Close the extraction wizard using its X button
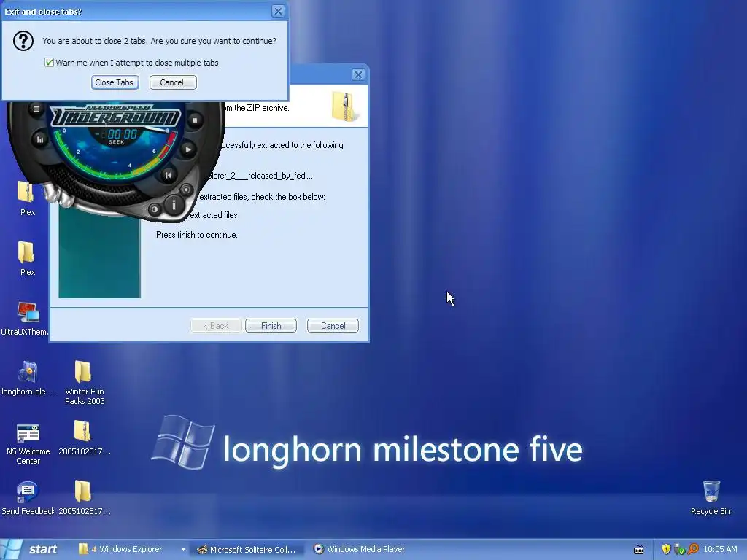Image resolution: width=747 pixels, height=560 pixels. tap(358, 74)
